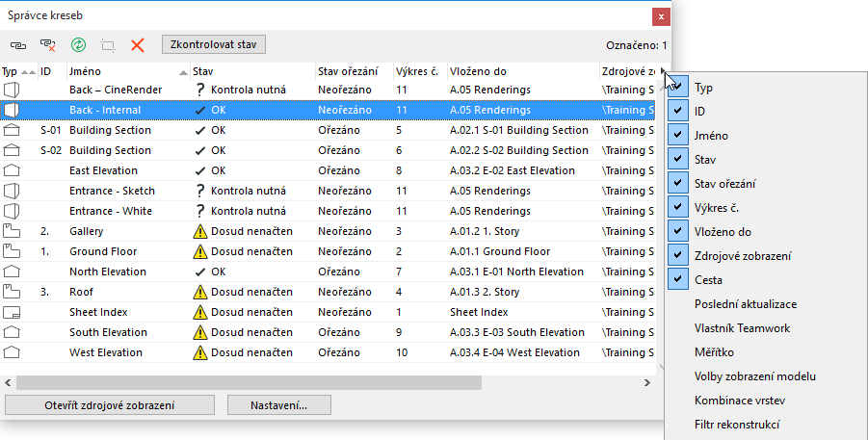This screenshot has height=440, width=868.
Task: Click the question mark icon for Entrance - Sketch
Action: 199,192
